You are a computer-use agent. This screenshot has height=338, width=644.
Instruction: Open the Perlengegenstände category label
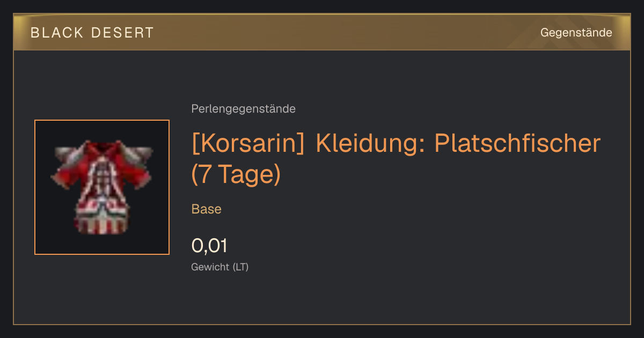243,109
